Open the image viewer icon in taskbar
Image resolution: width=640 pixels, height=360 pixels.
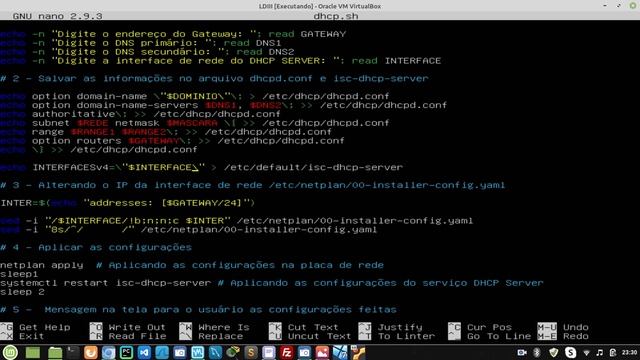(322, 353)
